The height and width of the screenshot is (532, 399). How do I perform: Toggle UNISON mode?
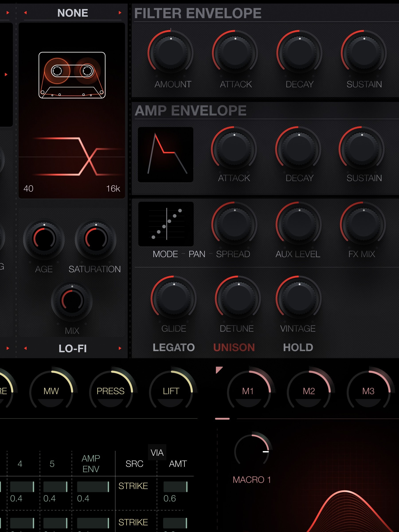(x=234, y=347)
